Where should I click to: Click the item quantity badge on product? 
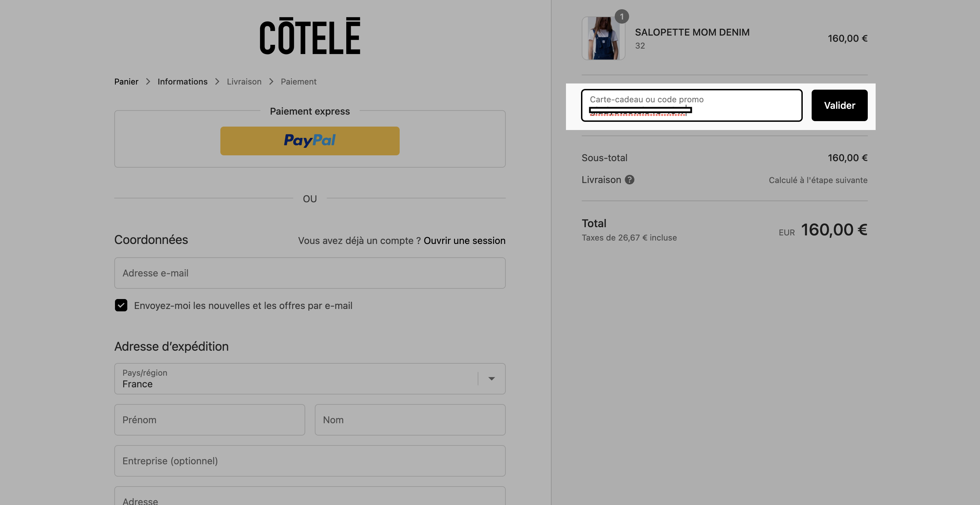pyautogui.click(x=622, y=16)
